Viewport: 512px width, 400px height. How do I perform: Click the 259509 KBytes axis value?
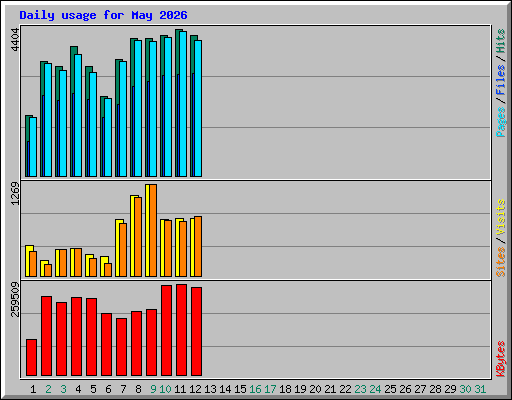coord(15,299)
